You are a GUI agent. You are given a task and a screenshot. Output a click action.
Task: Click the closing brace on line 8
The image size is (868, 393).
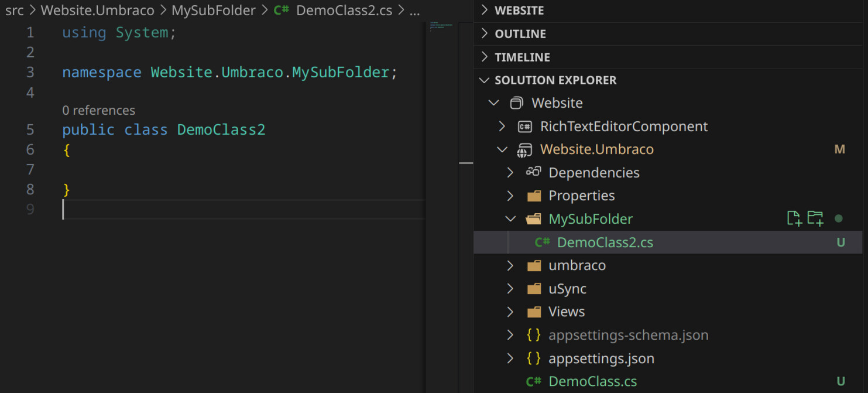(x=66, y=190)
